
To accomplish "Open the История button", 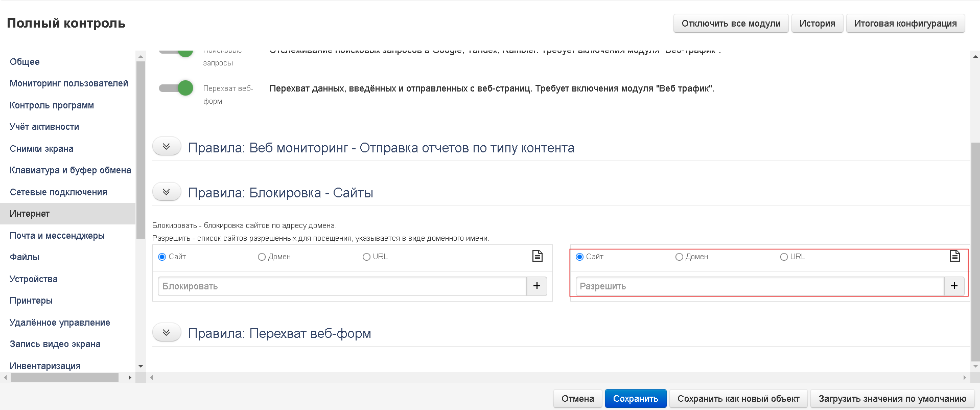I will (x=817, y=24).
